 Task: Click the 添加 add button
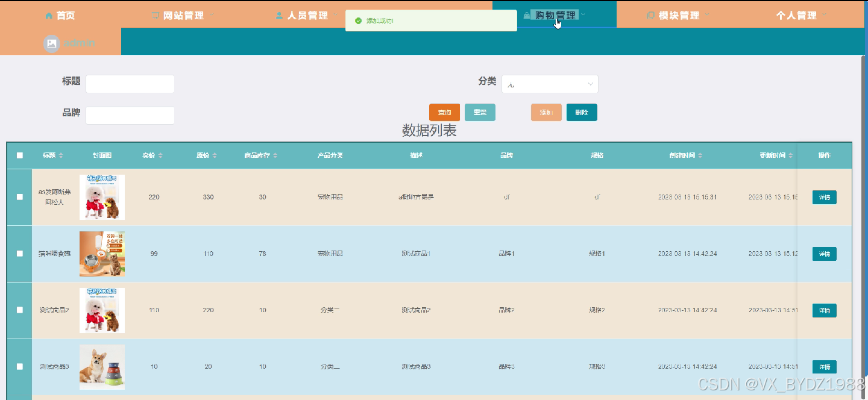click(546, 113)
